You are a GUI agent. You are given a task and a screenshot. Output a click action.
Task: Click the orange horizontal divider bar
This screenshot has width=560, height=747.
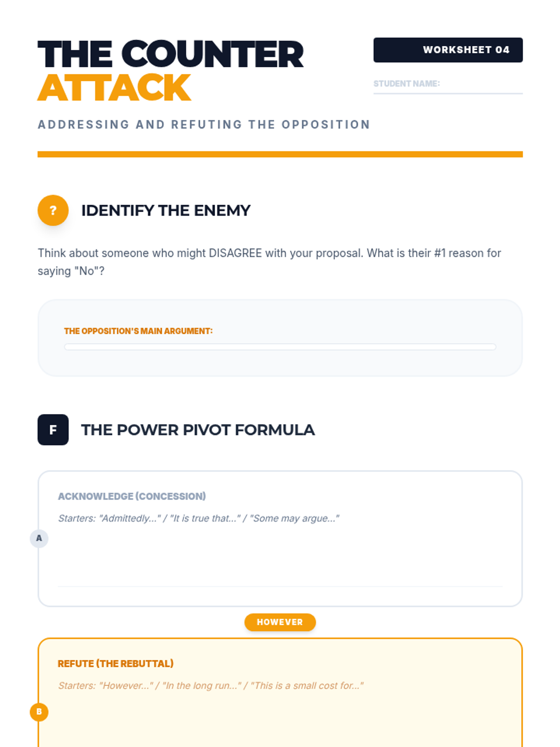[x=280, y=154]
